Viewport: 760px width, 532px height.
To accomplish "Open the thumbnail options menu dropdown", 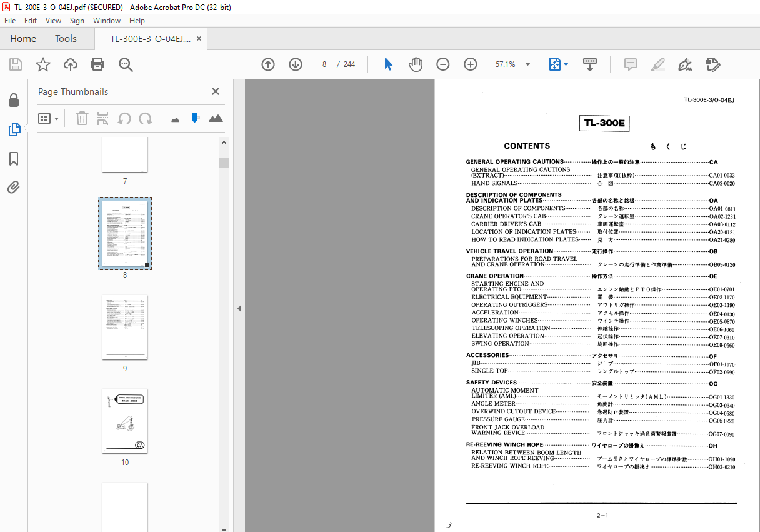I will pyautogui.click(x=49, y=118).
